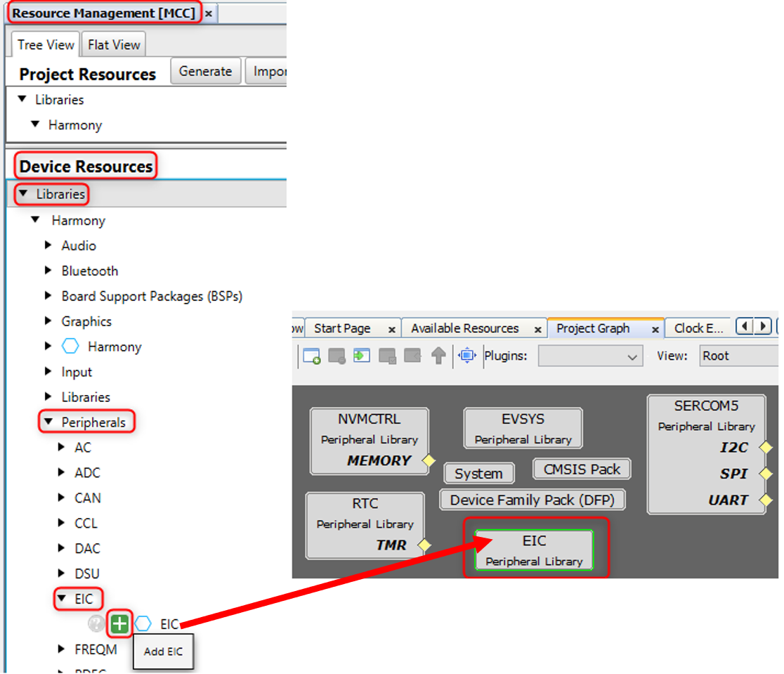The height and width of the screenshot is (674, 784).
Task: Click the green Add EIC plus icon
Action: pos(120,623)
